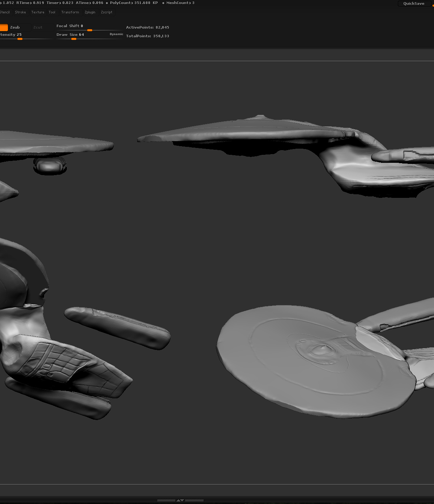434x504 pixels.
Task: Click the ActivePoints: 82,045 readout
Action: pyautogui.click(x=148, y=27)
